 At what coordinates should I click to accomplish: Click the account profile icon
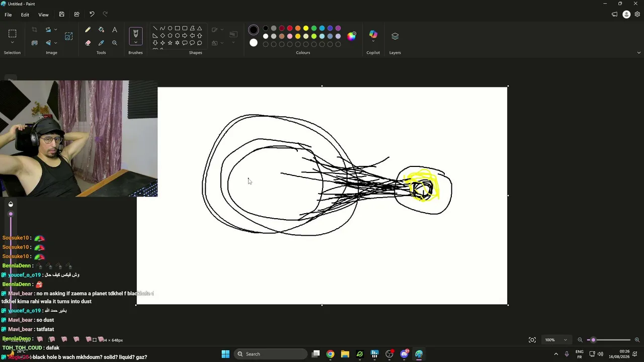click(626, 15)
